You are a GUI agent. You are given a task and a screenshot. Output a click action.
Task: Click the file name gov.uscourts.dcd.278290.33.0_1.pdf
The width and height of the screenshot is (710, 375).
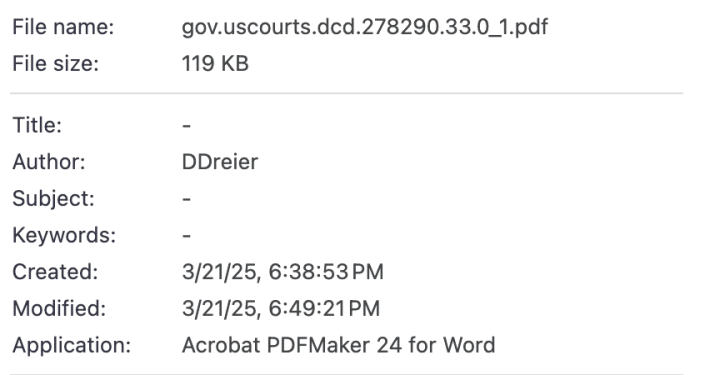point(365,28)
